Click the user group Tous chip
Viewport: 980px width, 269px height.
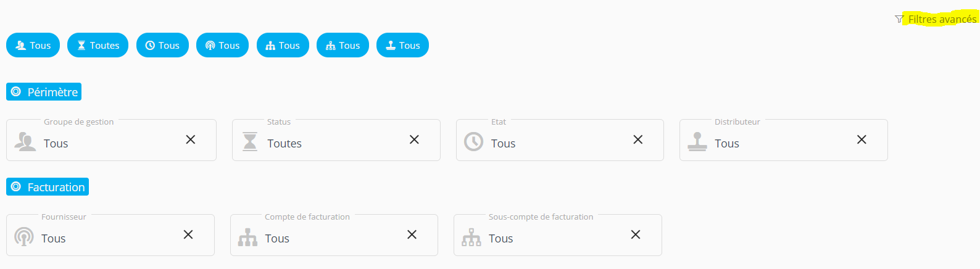(33, 46)
